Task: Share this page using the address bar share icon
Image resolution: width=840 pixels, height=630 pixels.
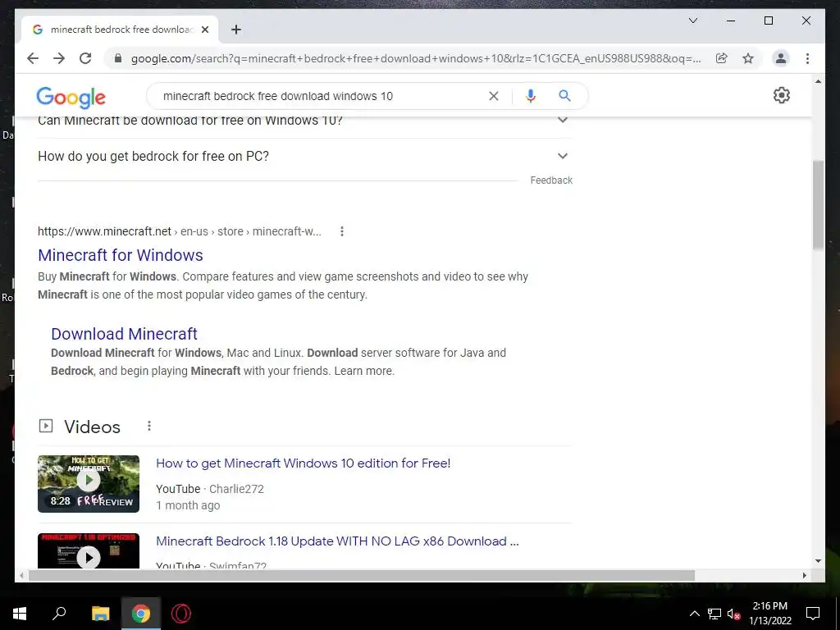Action: 722,58
